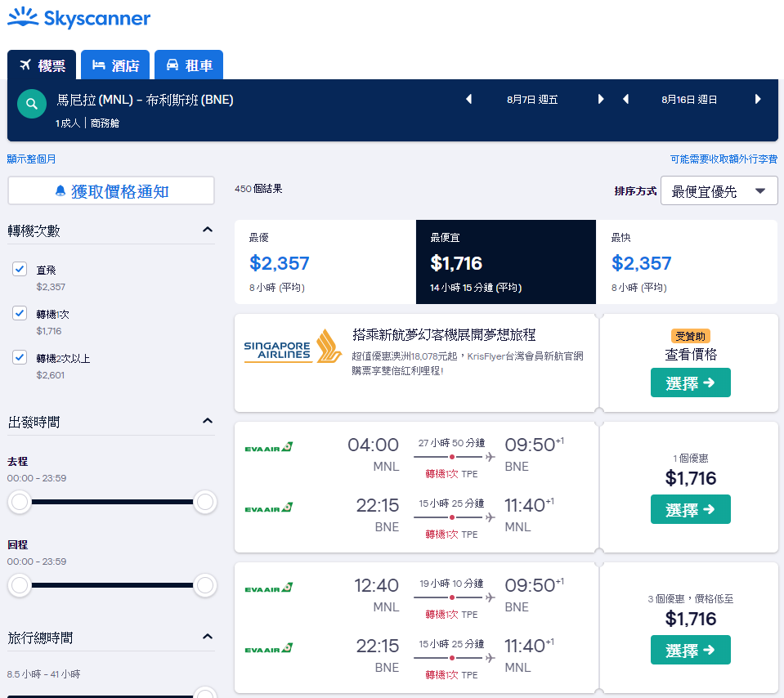Click the 搭乘新航夢幻客機展開夢想旅程 headline

click(x=444, y=334)
